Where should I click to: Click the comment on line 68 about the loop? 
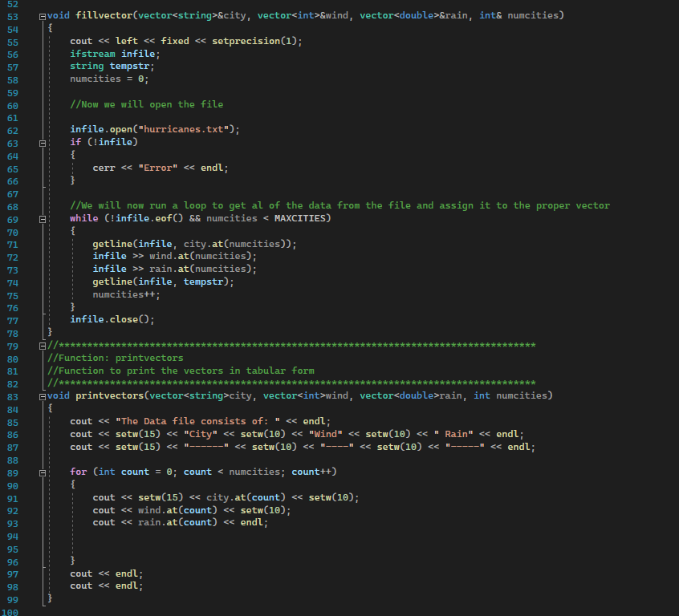pos(340,205)
